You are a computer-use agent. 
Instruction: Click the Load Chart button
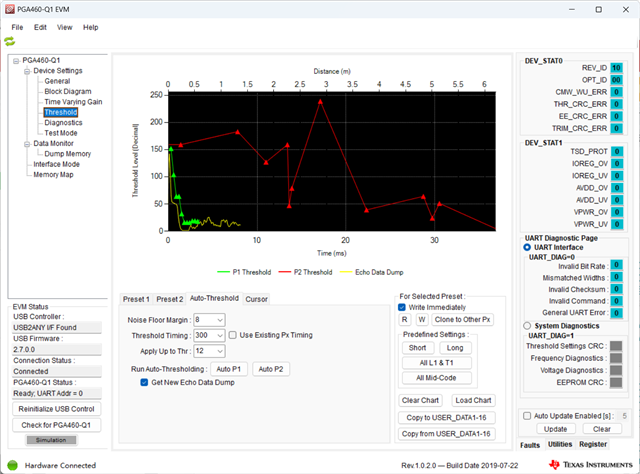(x=473, y=401)
